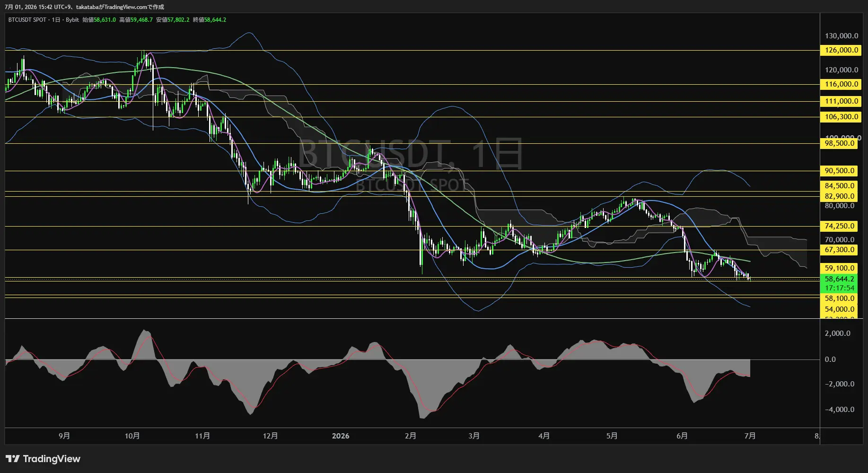This screenshot has width=868, height=473.
Task: Click the 67,300.0 yellow price label
Action: coord(839,250)
